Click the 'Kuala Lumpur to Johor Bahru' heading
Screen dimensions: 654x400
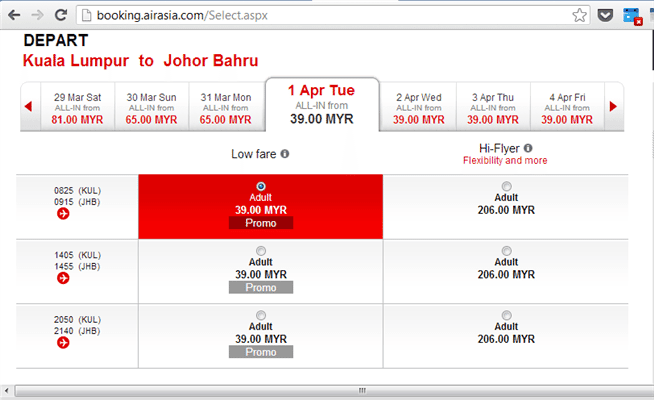coord(141,60)
